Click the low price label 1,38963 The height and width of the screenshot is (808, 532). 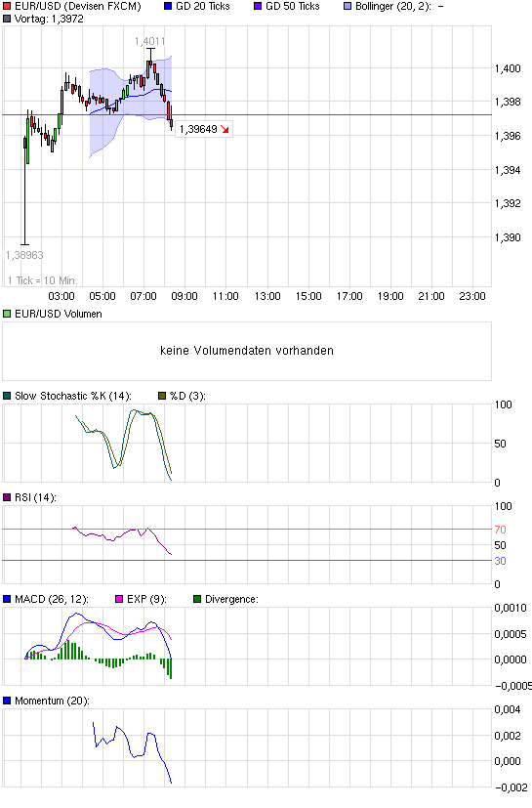tap(24, 255)
